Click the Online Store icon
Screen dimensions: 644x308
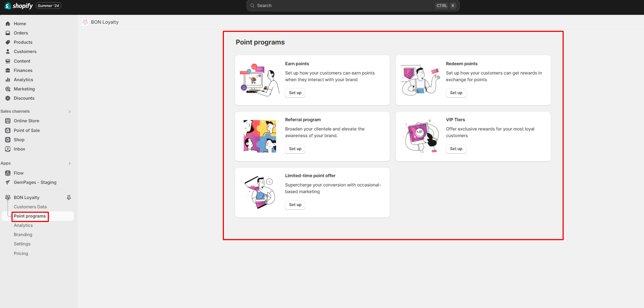[8, 121]
